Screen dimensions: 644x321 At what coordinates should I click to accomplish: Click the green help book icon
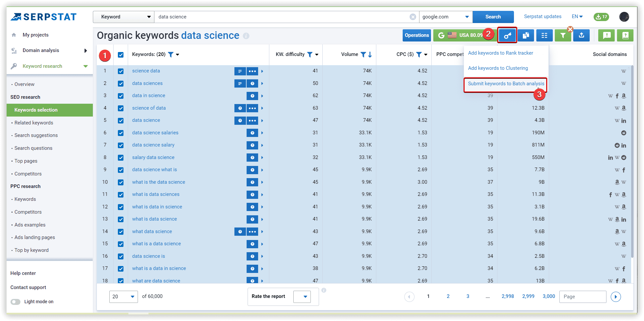625,35
